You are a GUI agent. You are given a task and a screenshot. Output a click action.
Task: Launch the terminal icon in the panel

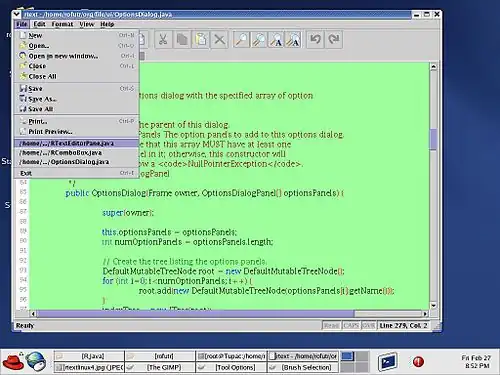click(x=388, y=362)
